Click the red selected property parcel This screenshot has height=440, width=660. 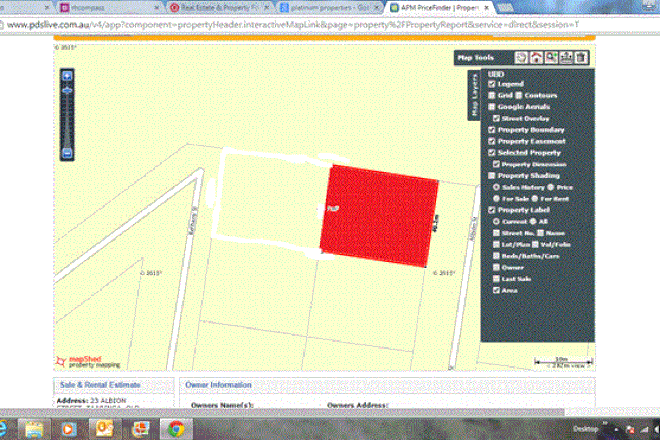(x=380, y=212)
